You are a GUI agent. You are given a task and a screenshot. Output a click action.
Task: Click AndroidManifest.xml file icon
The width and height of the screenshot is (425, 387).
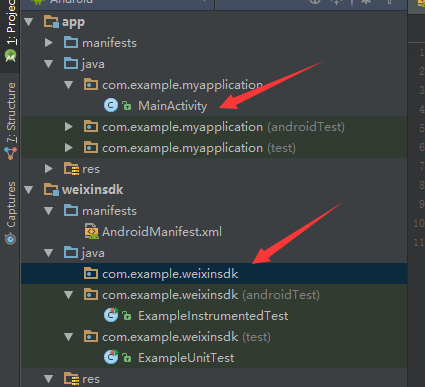coord(91,232)
